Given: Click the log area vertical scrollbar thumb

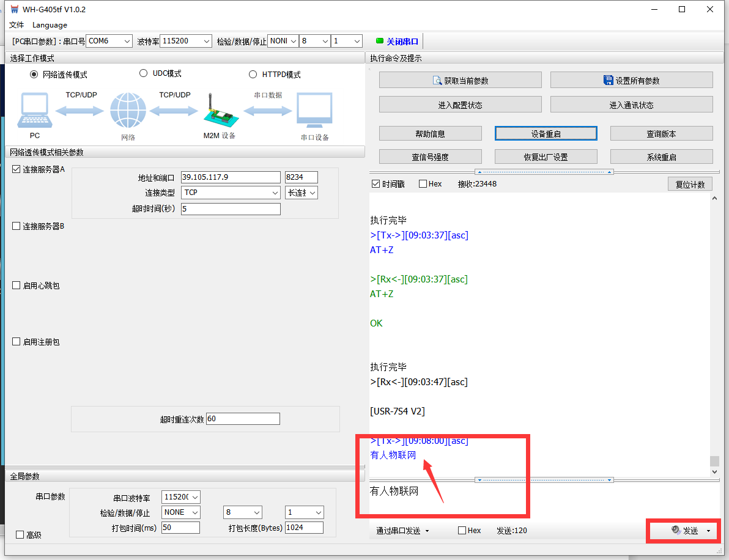Looking at the screenshot, I should (714, 461).
